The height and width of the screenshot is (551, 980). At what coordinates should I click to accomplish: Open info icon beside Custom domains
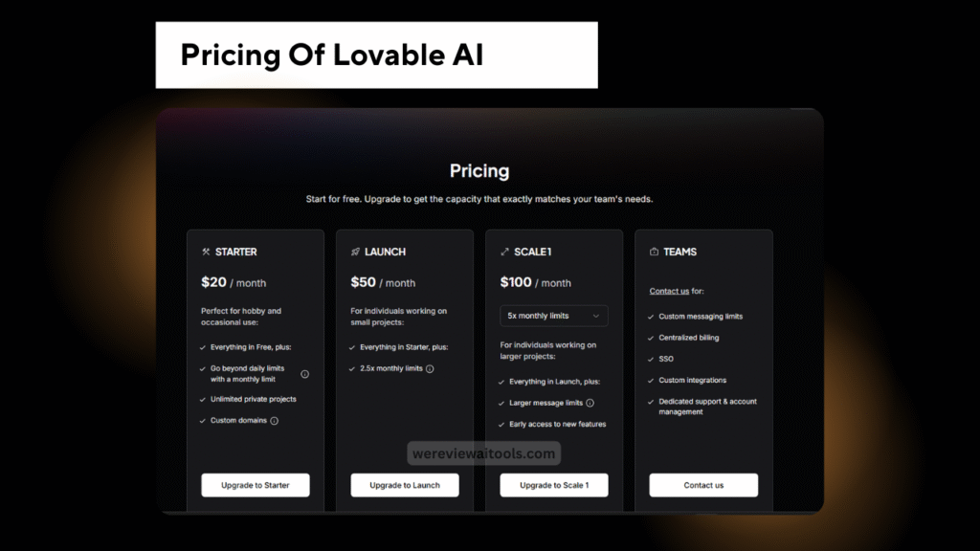point(274,421)
